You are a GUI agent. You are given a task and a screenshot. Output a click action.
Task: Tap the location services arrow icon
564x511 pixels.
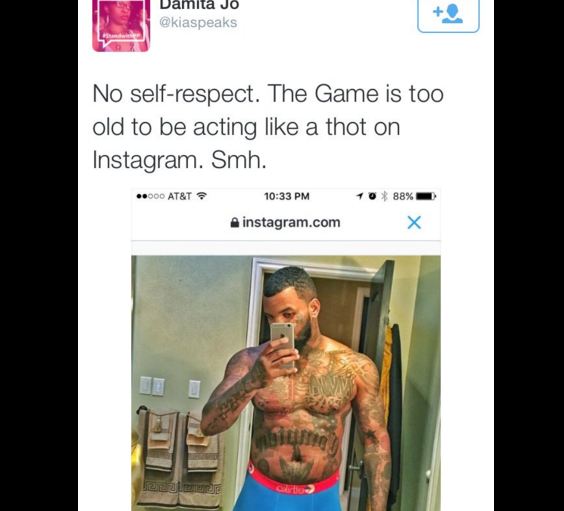(359, 196)
